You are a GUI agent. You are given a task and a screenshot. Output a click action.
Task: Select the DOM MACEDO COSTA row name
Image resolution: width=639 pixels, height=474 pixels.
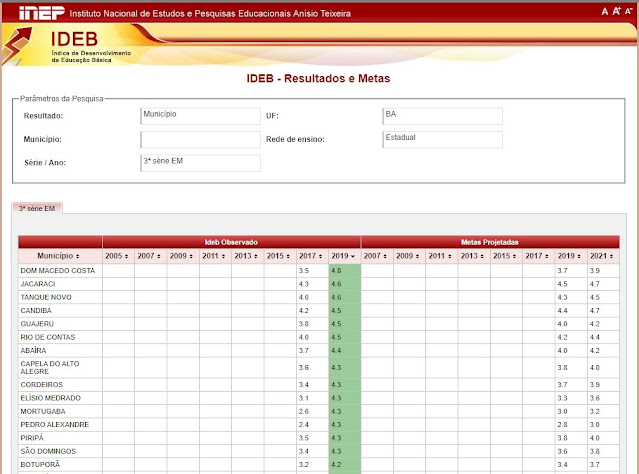click(x=57, y=271)
